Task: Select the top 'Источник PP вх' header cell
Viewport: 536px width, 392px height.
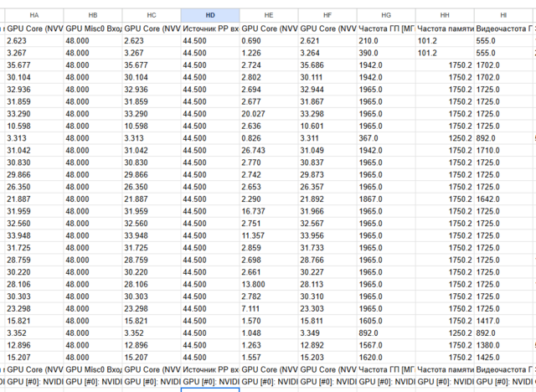Action: tap(209, 28)
